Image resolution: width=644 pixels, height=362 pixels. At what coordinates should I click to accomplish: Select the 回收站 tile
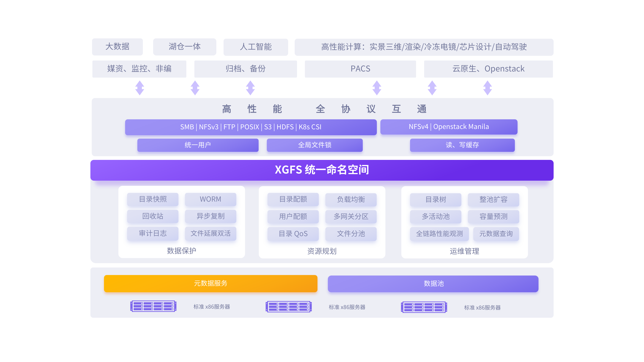(x=153, y=216)
